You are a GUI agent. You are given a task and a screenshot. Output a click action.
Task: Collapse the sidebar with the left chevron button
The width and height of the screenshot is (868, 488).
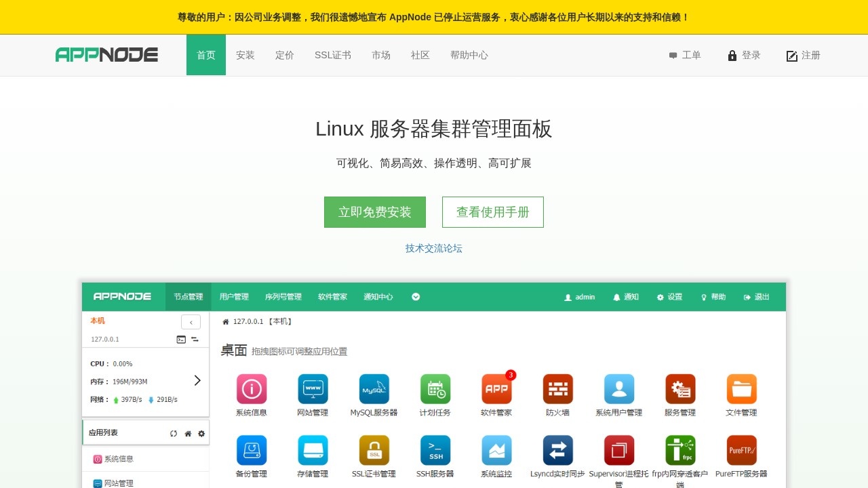[x=191, y=322]
